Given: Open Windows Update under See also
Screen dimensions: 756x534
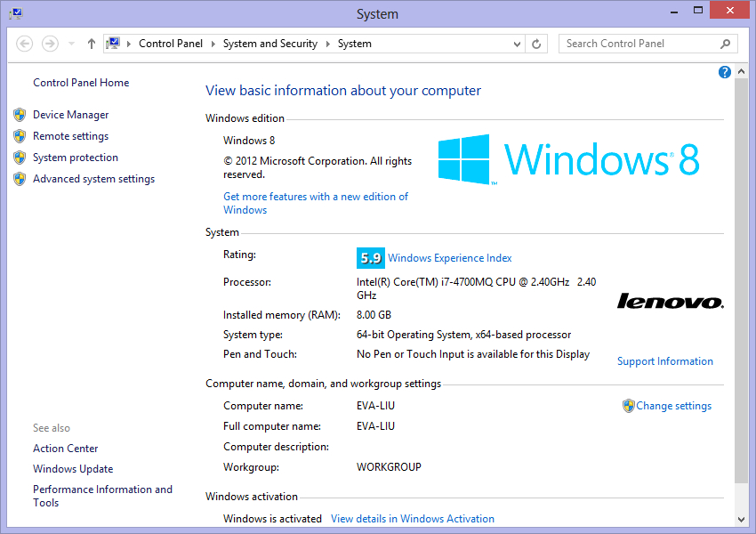Looking at the screenshot, I should coord(73,469).
